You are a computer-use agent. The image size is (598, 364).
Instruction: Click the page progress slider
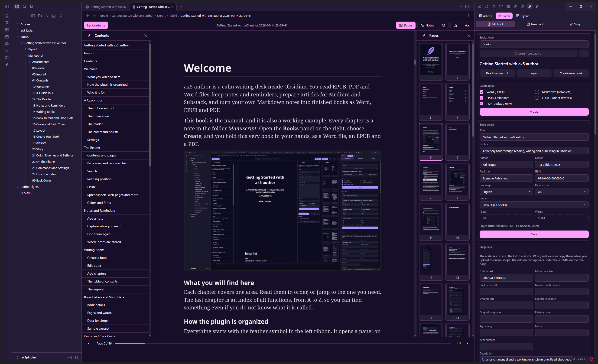(283, 343)
